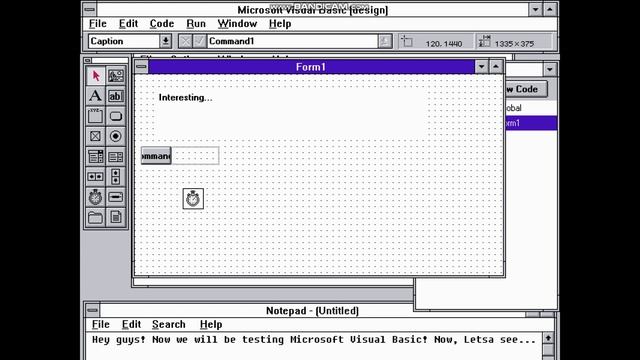
Task: Click the checkmark accept button in properties bar
Action: coord(199,41)
